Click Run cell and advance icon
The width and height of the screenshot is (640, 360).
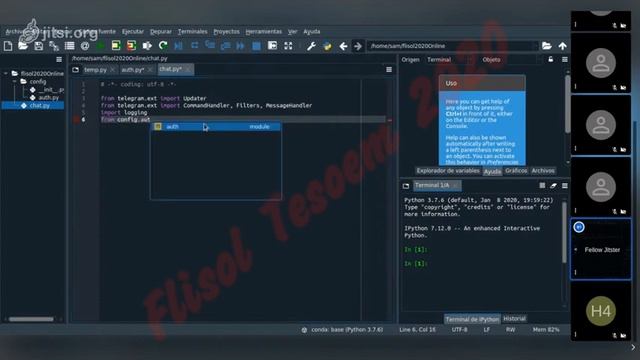[x=131, y=46]
